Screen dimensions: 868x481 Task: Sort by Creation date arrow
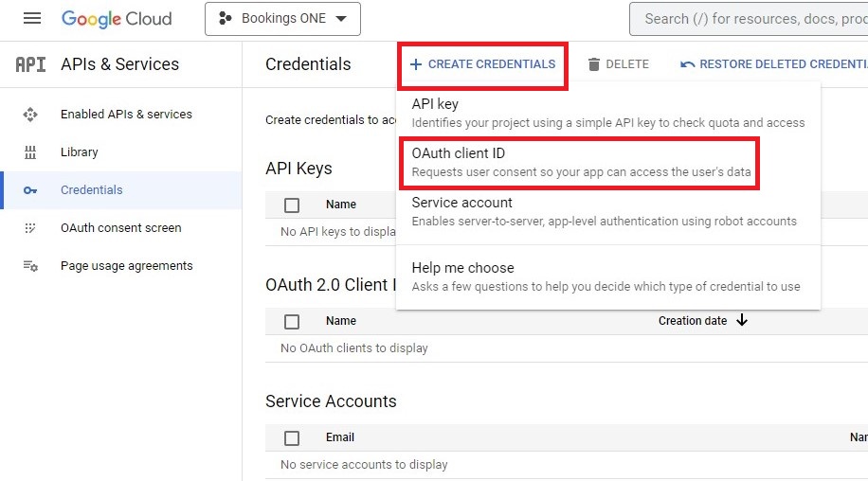[742, 321]
